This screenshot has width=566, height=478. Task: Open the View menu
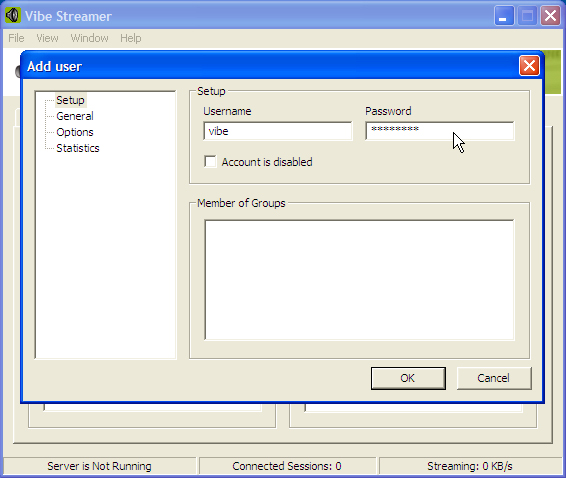tap(47, 38)
